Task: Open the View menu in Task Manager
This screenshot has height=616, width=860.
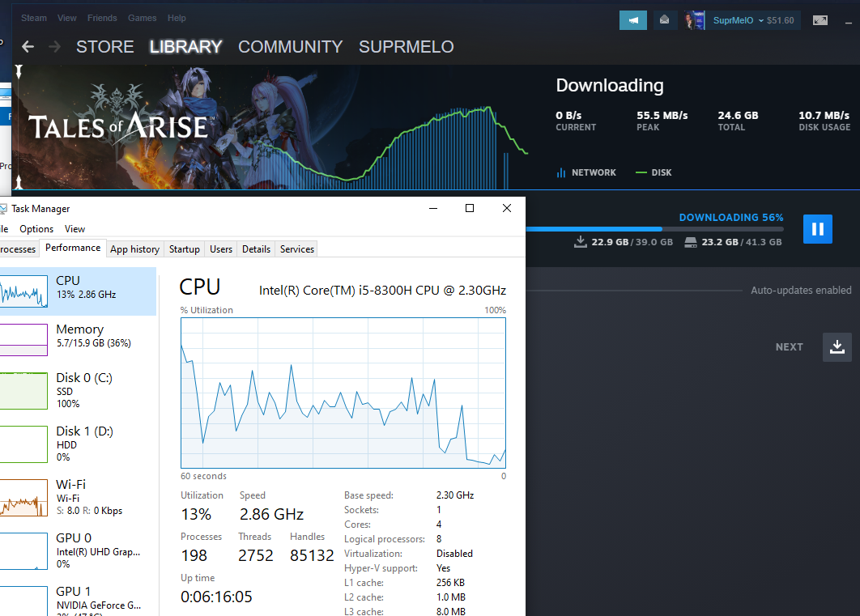Action: 75,229
